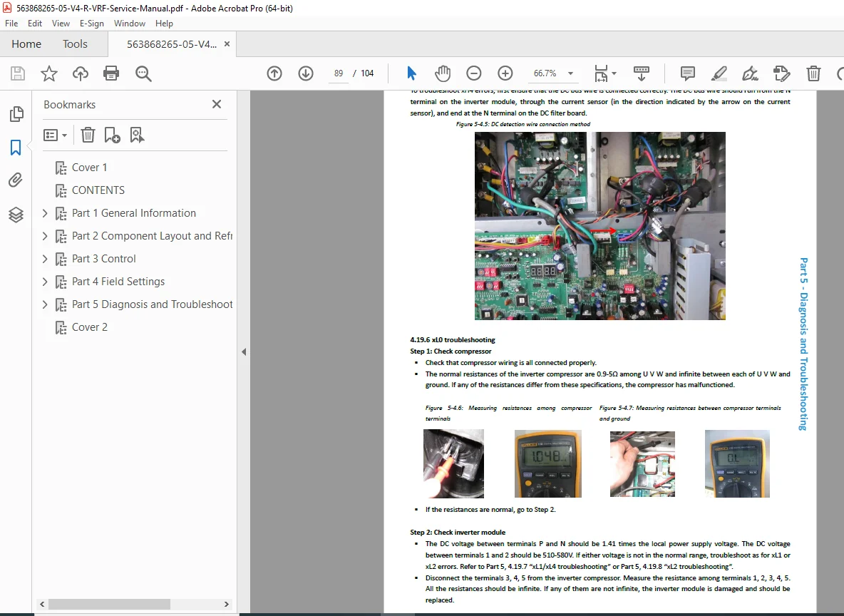Jump to Cover 1 bookmark
The width and height of the screenshot is (844, 616).
(x=89, y=168)
